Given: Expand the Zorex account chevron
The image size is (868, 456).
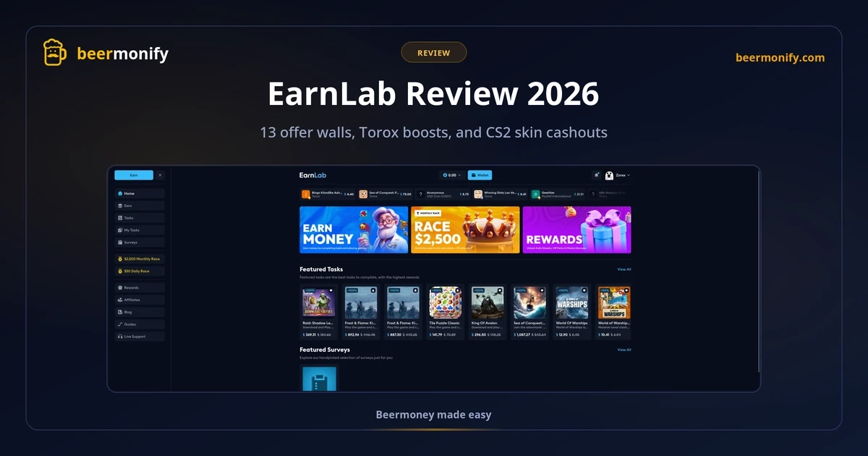Looking at the screenshot, I should point(629,175).
